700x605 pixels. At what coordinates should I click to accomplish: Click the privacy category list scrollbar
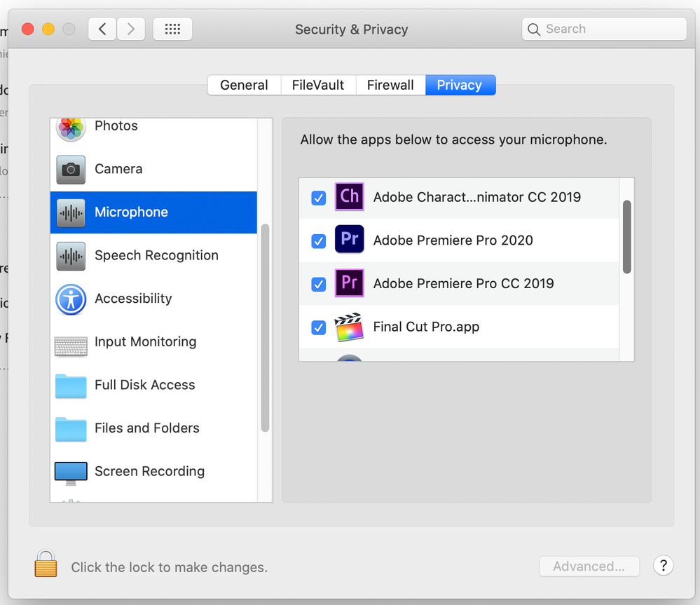[x=265, y=327]
